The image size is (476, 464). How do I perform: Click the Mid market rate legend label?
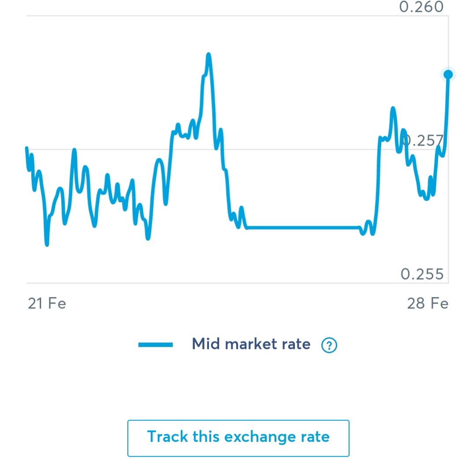pyautogui.click(x=251, y=344)
